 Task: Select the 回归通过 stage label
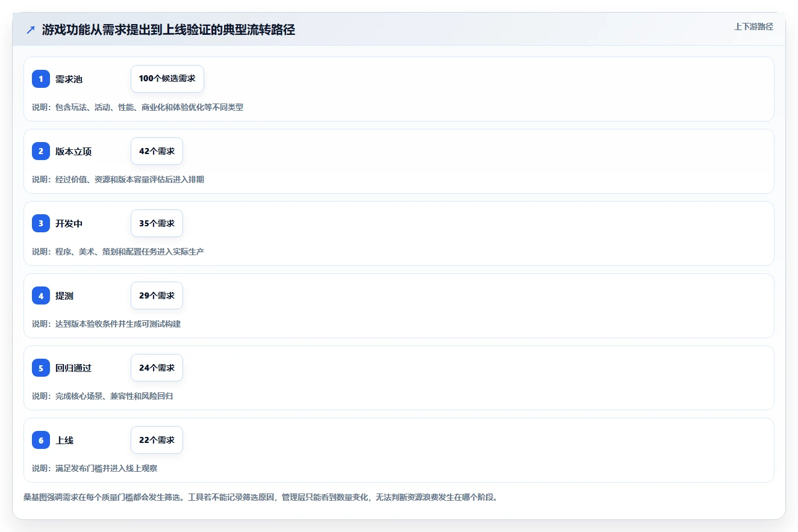pyautogui.click(x=73, y=368)
